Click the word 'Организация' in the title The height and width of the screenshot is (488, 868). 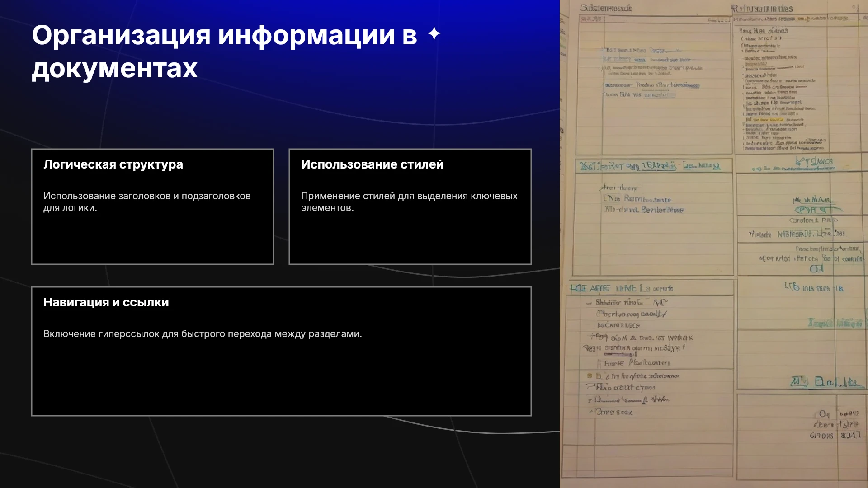pos(121,35)
